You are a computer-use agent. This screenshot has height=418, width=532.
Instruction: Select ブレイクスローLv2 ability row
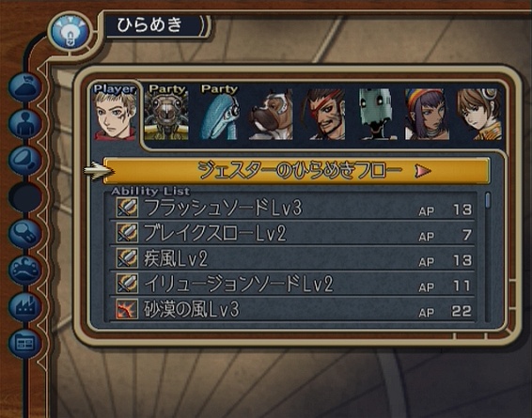(x=292, y=233)
